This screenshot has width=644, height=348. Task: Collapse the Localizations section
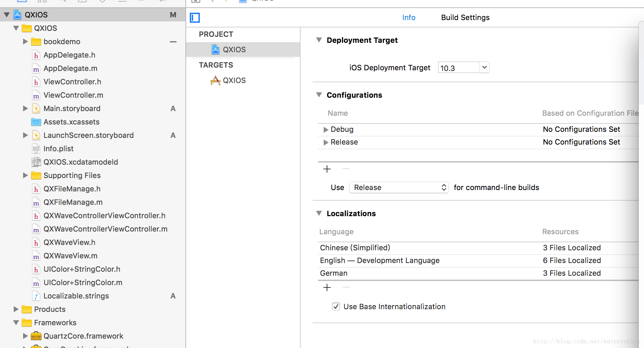point(319,213)
